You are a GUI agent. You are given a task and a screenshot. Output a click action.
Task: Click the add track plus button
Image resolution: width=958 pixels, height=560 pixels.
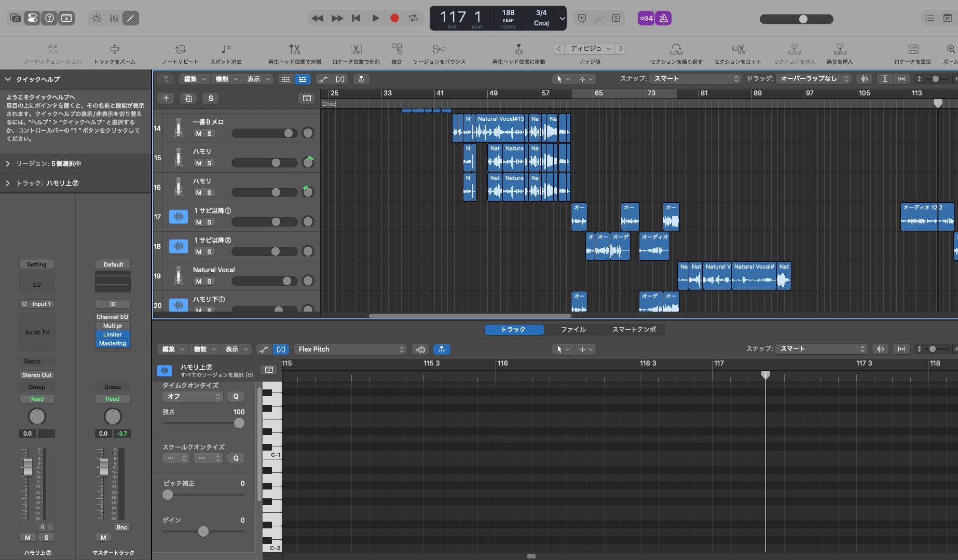166,98
